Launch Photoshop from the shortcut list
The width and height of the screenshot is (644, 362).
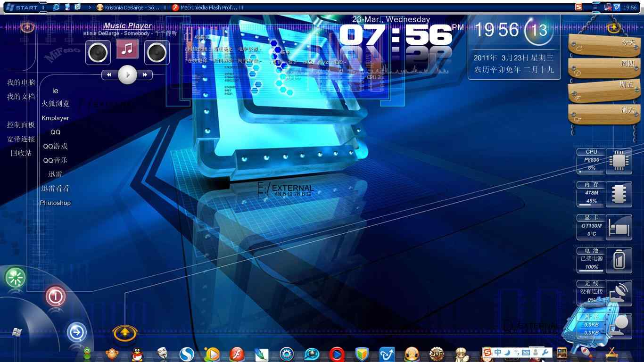pyautogui.click(x=55, y=203)
